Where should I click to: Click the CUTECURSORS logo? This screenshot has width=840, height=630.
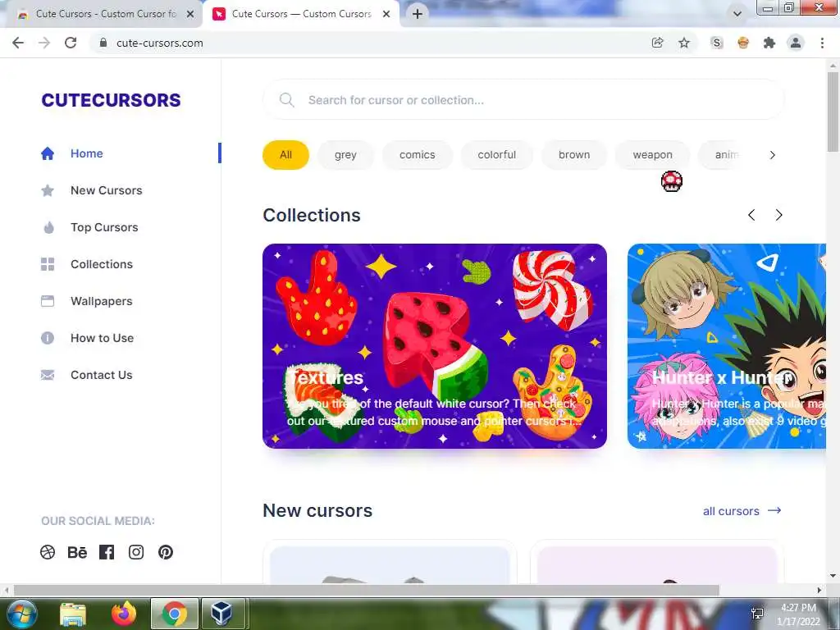click(x=111, y=100)
